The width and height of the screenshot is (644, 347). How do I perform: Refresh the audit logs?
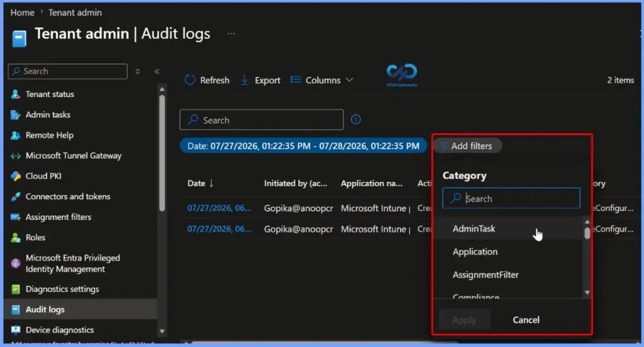(207, 80)
